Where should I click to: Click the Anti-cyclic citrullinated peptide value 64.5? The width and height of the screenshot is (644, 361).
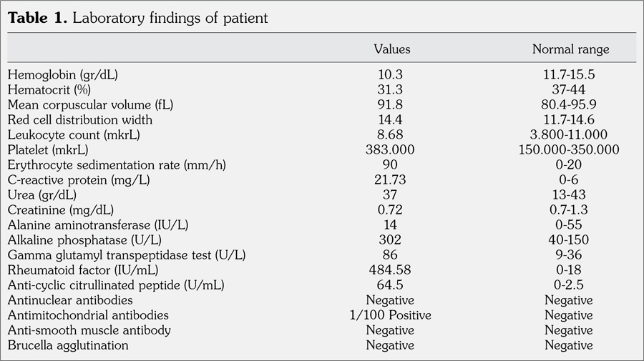(x=390, y=285)
